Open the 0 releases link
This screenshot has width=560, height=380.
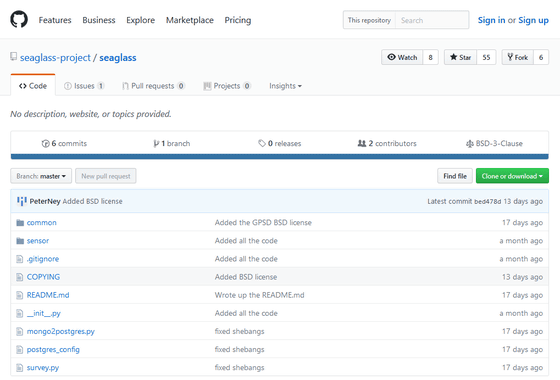[280, 144]
